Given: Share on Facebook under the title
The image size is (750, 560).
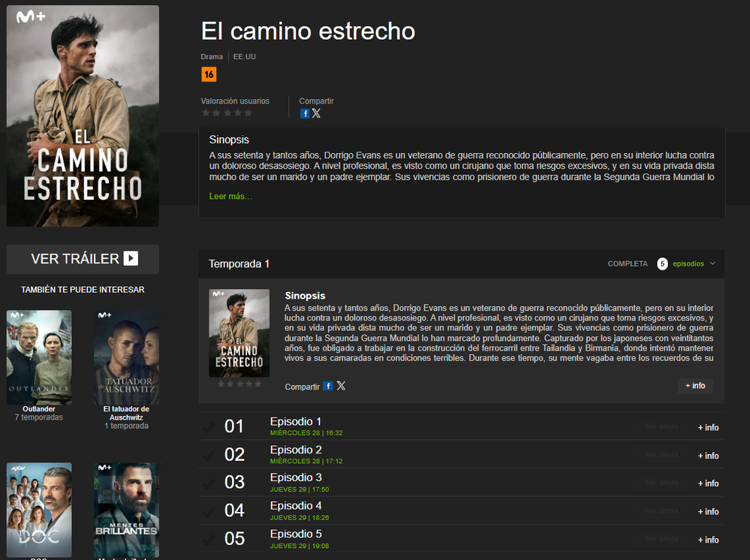Looking at the screenshot, I should pyautogui.click(x=305, y=113).
